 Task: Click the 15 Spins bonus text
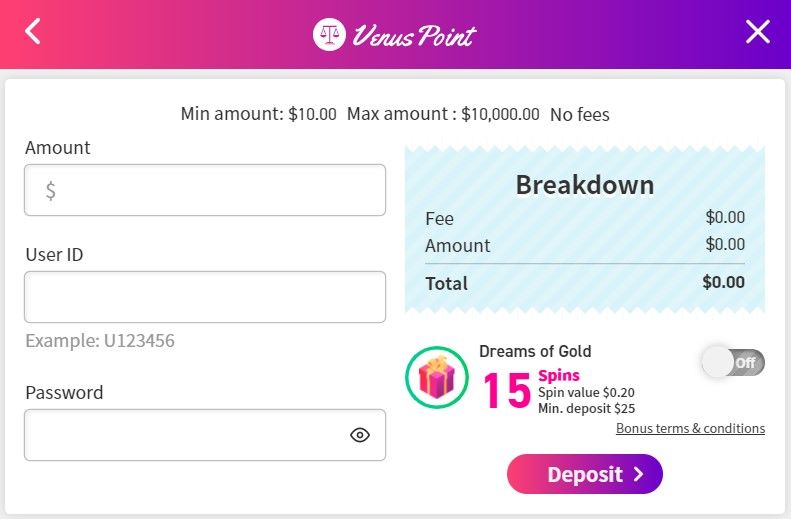[x=531, y=389]
